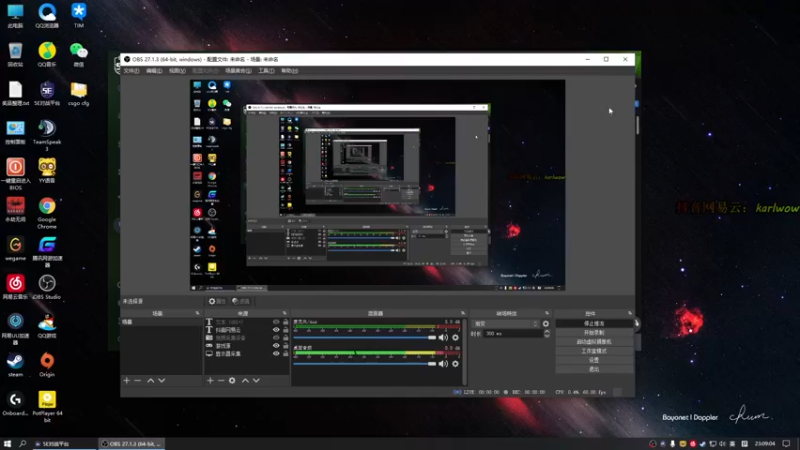Screen dimensions: 800x450
Task: Open the 帮助(H) menu
Action: [289, 71]
